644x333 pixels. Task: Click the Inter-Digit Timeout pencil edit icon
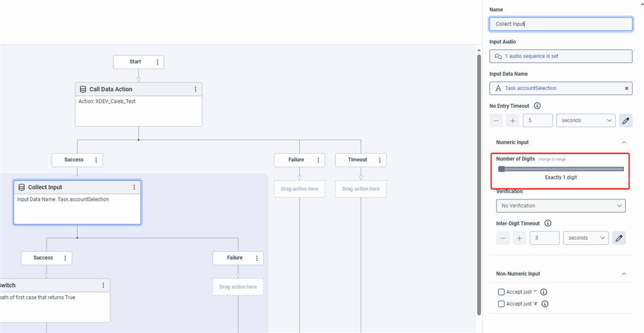click(619, 238)
